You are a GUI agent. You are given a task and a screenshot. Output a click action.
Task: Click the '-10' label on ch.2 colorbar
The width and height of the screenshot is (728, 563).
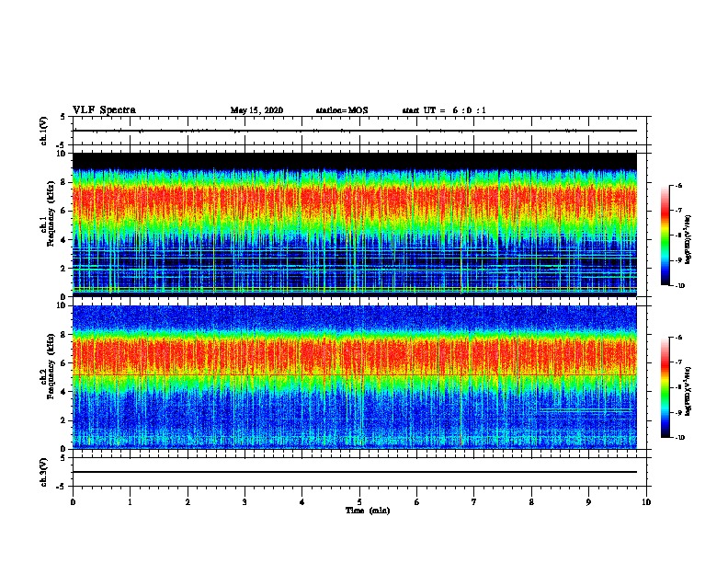tap(679, 438)
